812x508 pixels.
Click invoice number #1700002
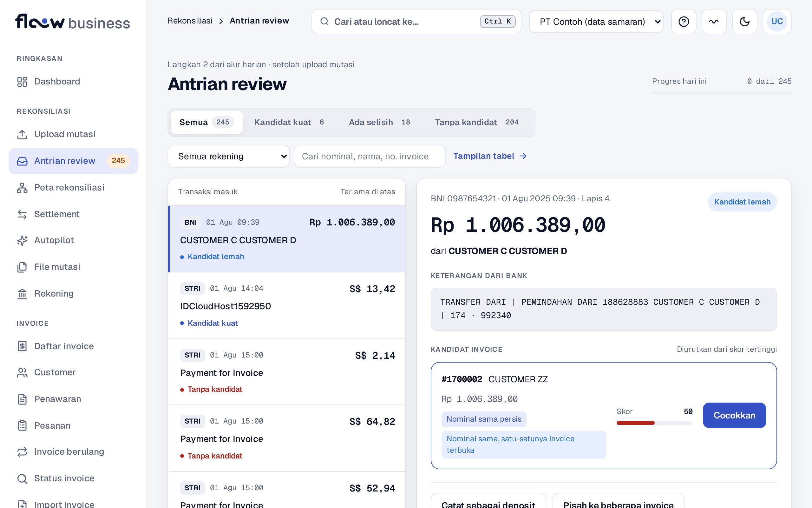(x=462, y=379)
